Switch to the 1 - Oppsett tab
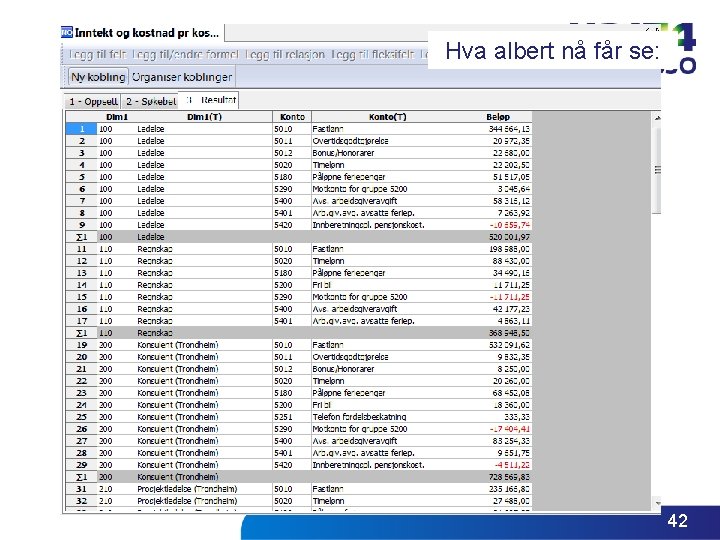 coord(93,101)
